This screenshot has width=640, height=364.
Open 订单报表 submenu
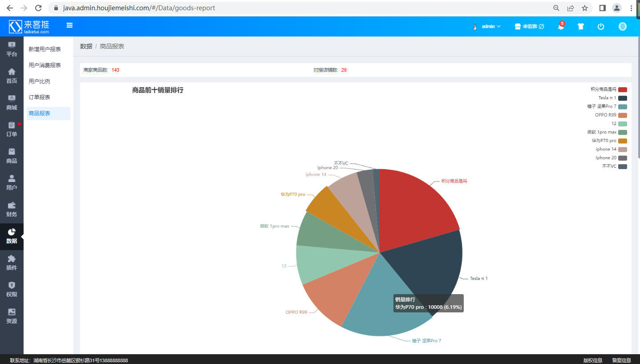pos(48,97)
